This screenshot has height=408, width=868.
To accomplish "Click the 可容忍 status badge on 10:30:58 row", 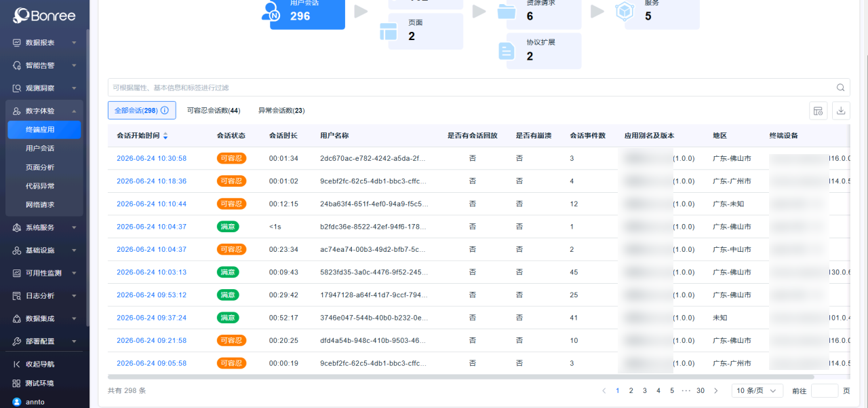I will [231, 158].
